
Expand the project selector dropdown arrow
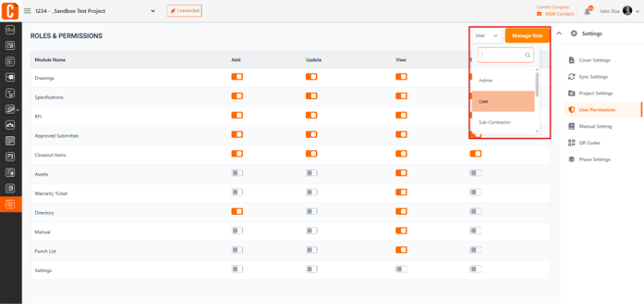click(153, 11)
